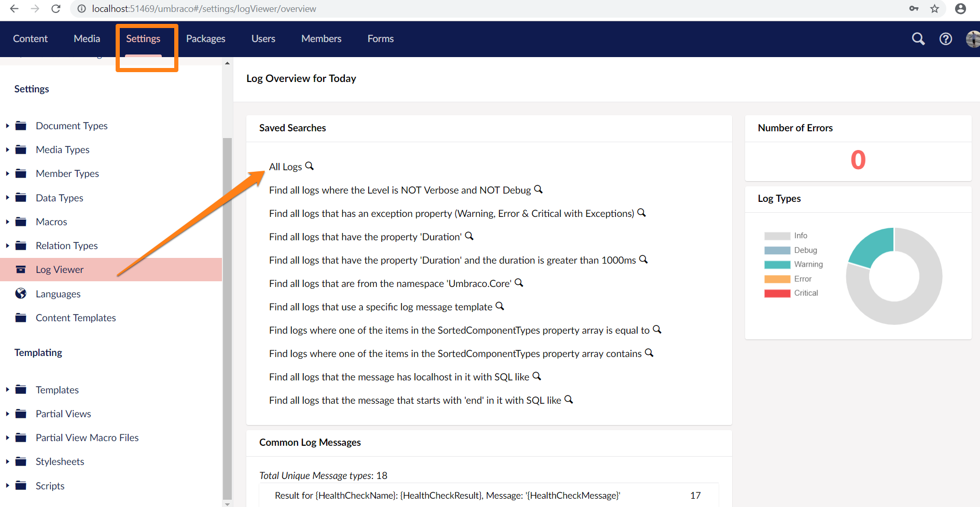Click the Macros folder icon
This screenshot has width=980, height=507.
(21, 222)
